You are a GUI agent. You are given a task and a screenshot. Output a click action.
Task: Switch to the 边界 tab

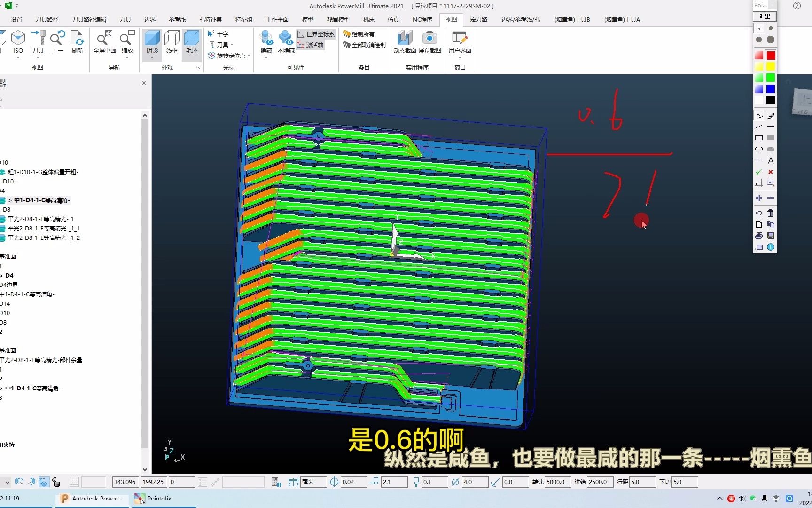coord(150,19)
